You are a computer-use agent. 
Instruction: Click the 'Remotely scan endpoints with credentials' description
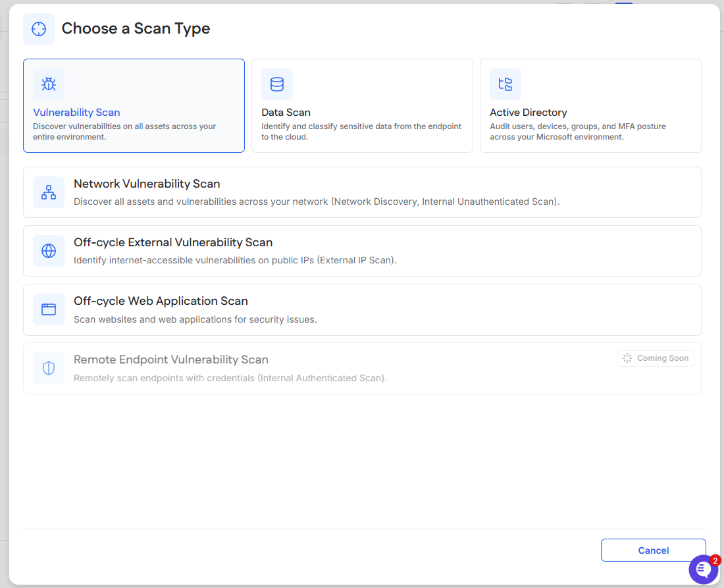point(230,379)
